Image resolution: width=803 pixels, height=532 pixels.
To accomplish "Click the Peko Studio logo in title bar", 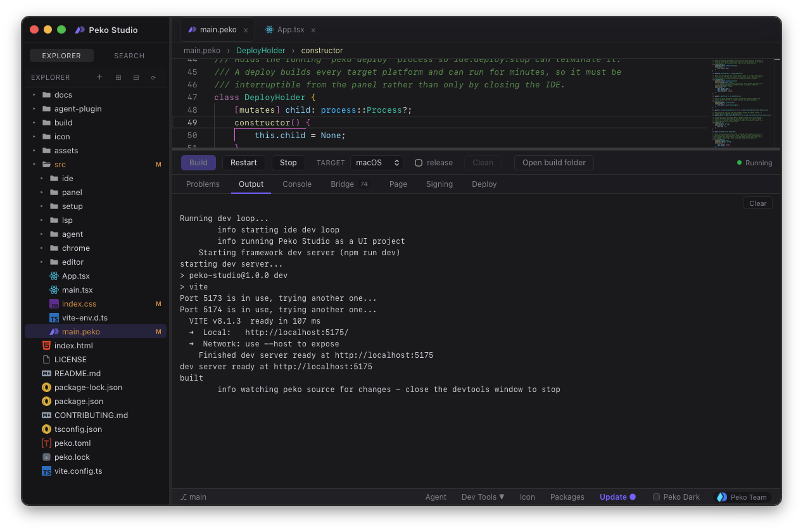I will [x=80, y=30].
